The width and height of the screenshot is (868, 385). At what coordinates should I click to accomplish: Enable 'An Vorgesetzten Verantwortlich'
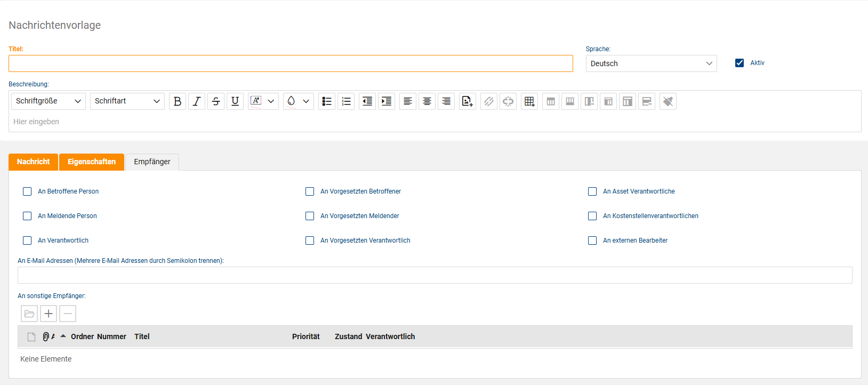310,240
